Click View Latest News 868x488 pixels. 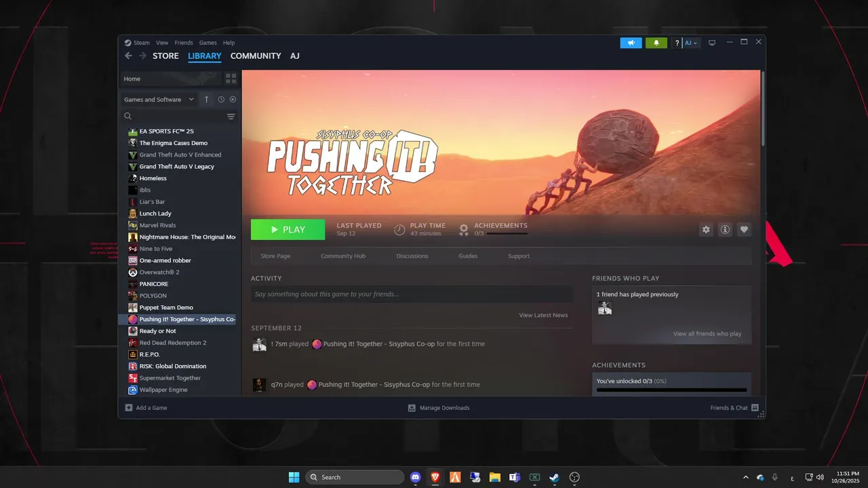click(x=544, y=315)
